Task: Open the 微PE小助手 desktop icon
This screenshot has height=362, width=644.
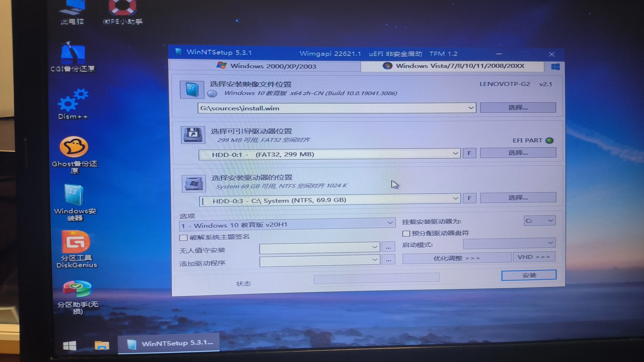Action: (123, 12)
